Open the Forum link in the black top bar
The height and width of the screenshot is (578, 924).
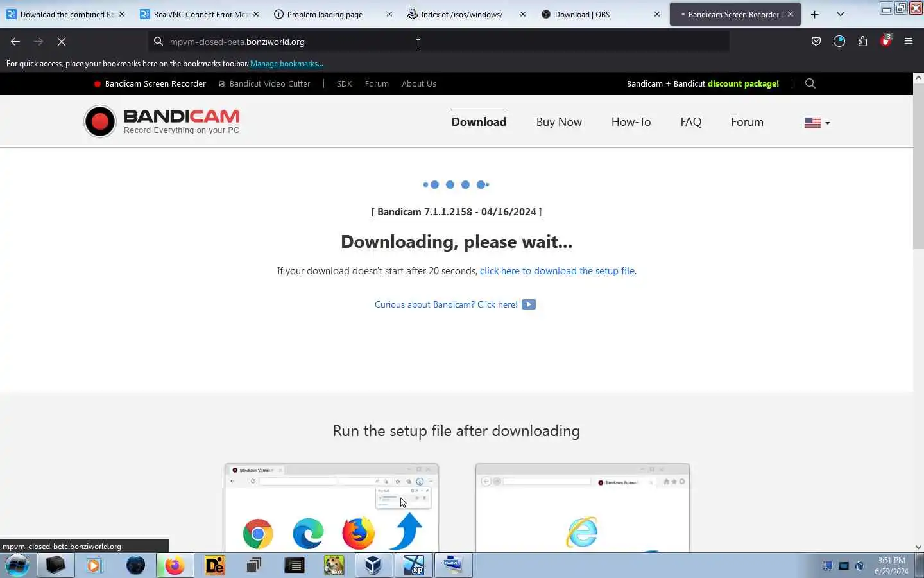[x=377, y=84]
